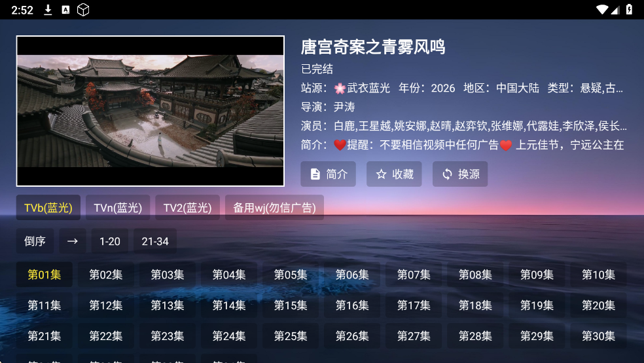The height and width of the screenshot is (363, 644).
Task: Play episode 第12集
Action: click(106, 305)
